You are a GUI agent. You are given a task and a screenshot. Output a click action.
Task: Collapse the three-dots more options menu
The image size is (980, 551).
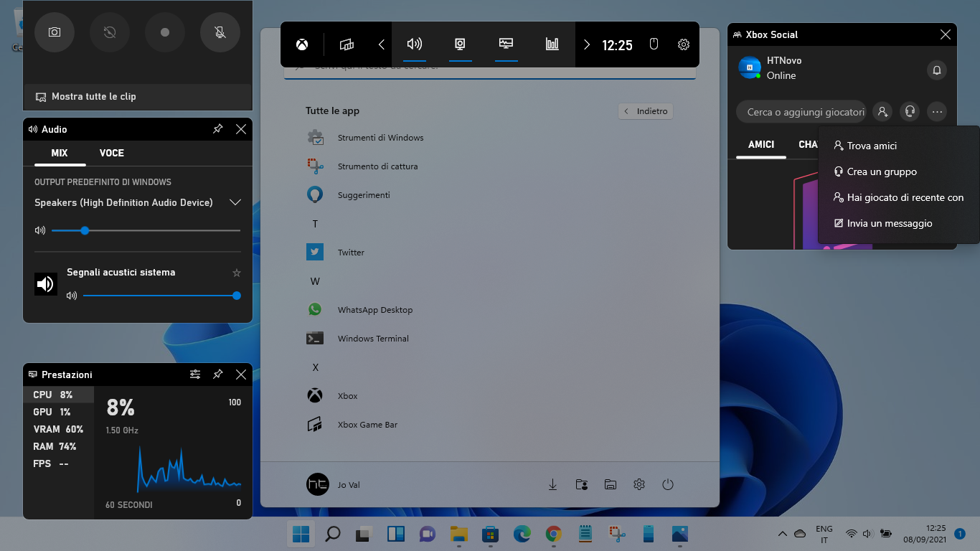tap(936, 111)
